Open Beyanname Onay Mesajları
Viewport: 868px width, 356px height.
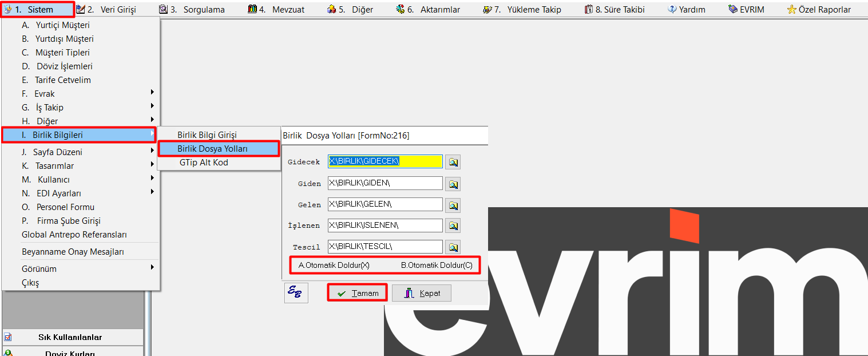click(81, 252)
